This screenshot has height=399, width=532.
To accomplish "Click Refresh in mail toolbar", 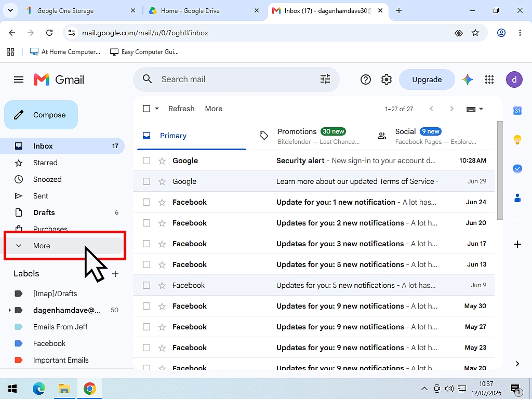I will (x=181, y=109).
